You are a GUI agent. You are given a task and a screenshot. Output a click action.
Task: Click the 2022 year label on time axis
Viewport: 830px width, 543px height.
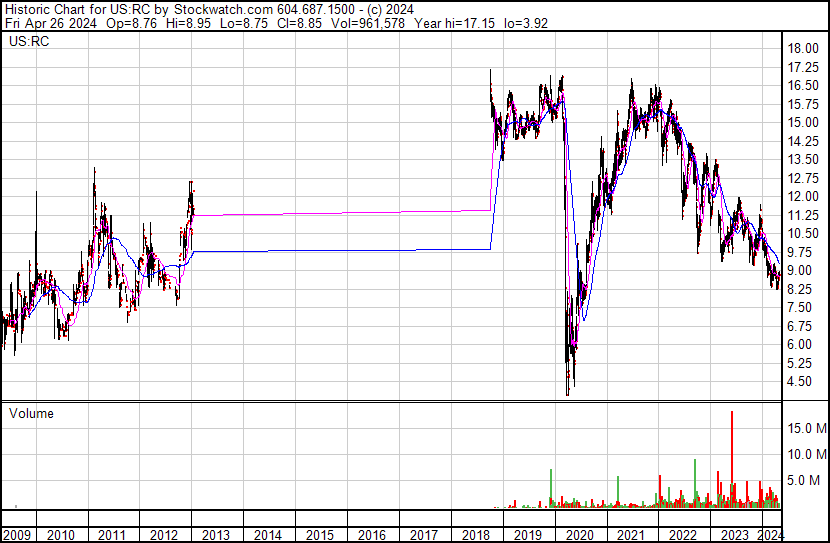pyautogui.click(x=683, y=535)
